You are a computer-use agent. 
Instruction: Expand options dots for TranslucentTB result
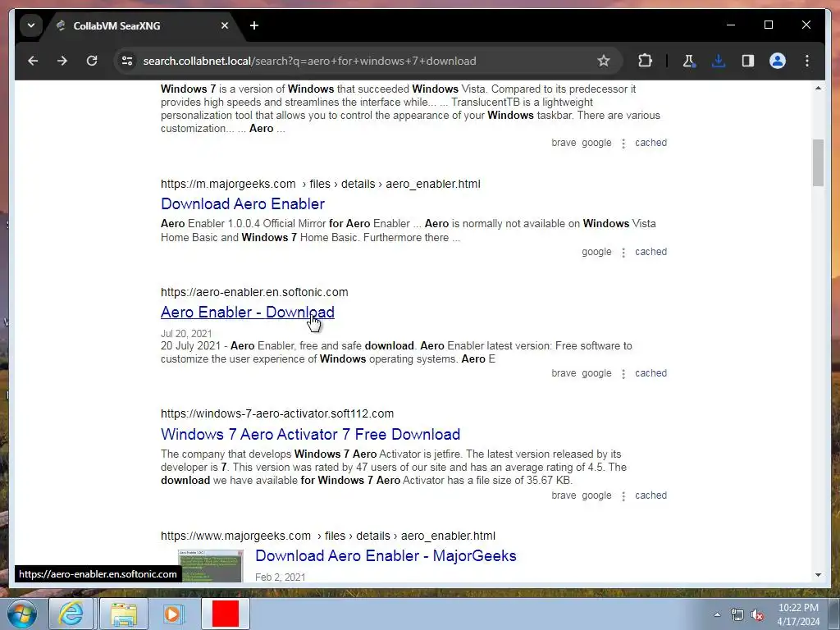pyautogui.click(x=623, y=144)
